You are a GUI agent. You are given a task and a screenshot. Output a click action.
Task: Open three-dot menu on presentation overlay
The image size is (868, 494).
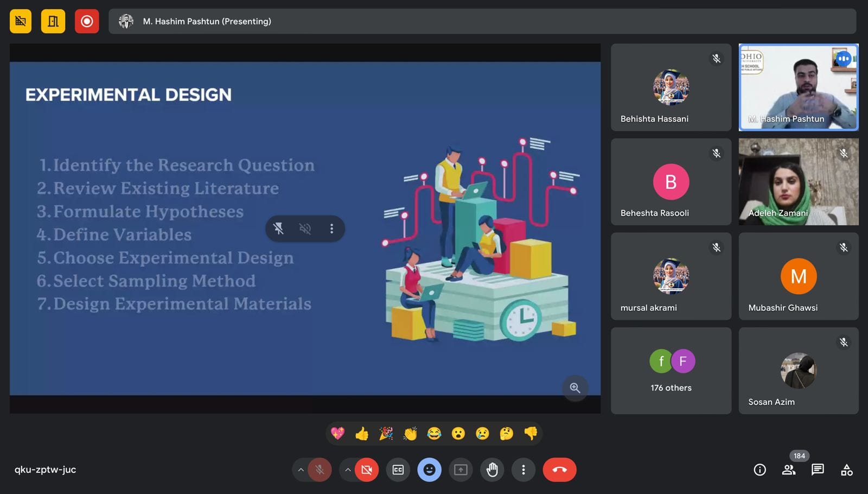click(331, 229)
